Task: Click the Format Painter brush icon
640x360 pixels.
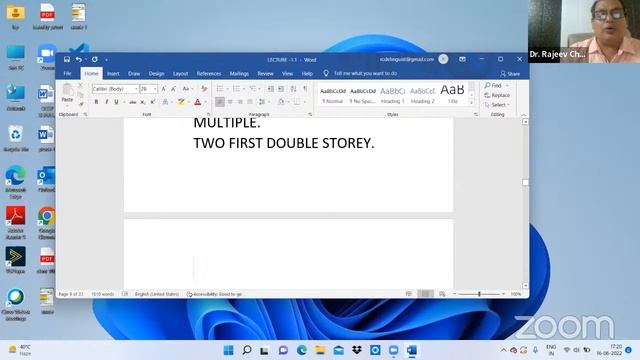Action: click(80, 104)
